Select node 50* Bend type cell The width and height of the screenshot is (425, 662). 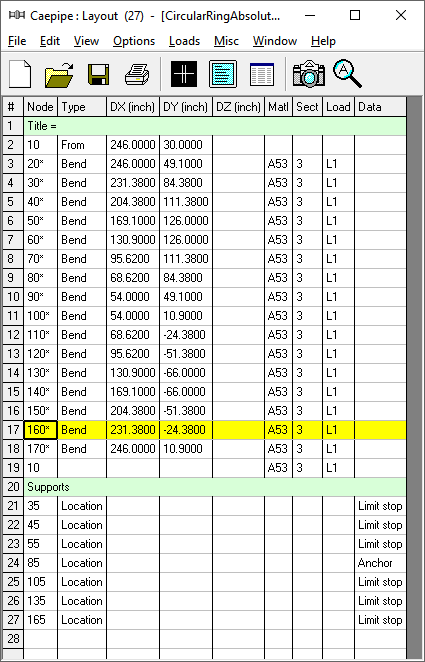pos(81,221)
